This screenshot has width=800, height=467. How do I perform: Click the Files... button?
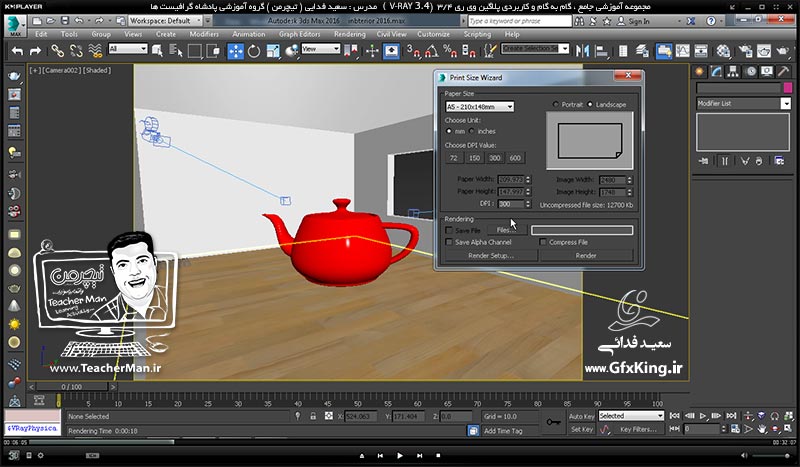click(x=505, y=230)
